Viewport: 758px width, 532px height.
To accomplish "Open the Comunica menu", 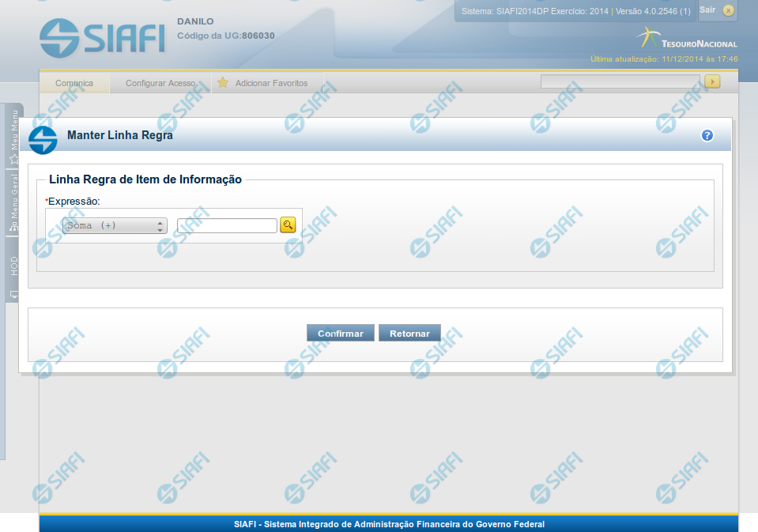I will (74, 83).
